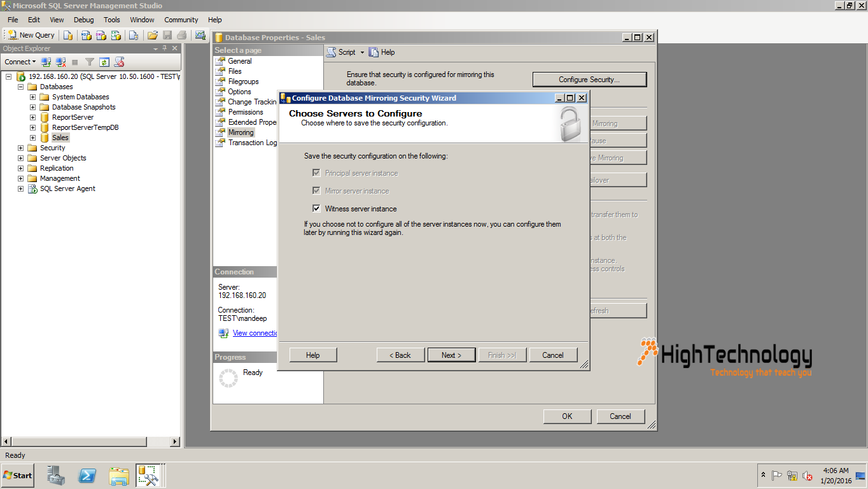Open Analysis Services XMLA Query icon
Image resolution: width=868 pixels, height=489 pixels.
click(115, 35)
